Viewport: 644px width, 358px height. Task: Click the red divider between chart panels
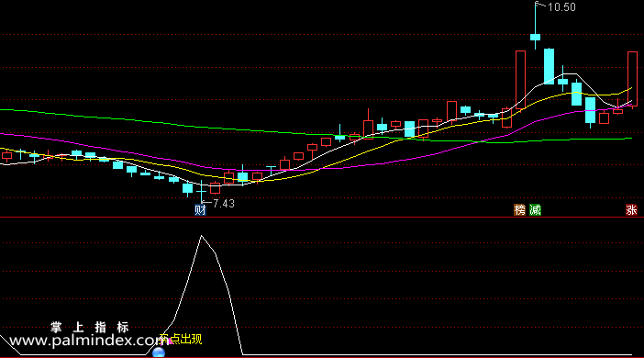[x=322, y=217]
